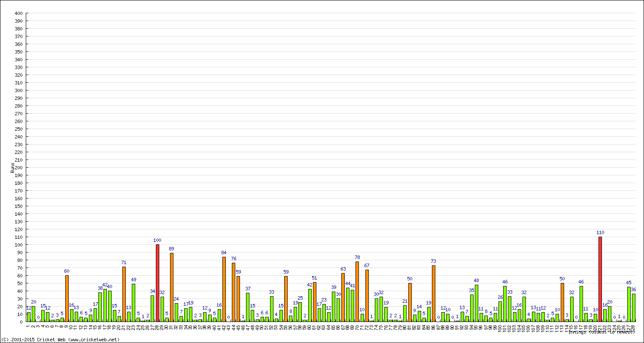Click the bar value label 76
The width and height of the screenshot is (644, 343).
(x=234, y=259)
